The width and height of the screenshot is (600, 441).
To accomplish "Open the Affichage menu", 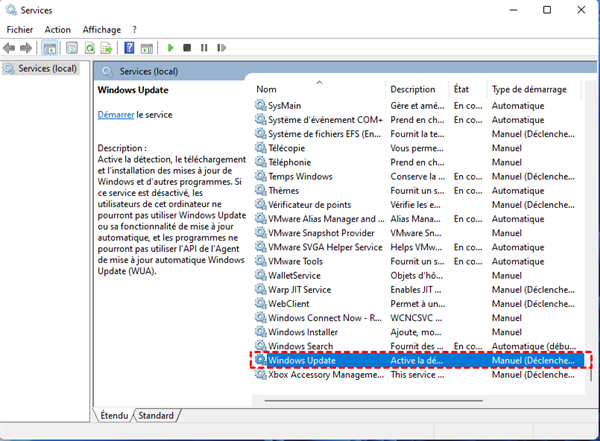I will [x=101, y=29].
